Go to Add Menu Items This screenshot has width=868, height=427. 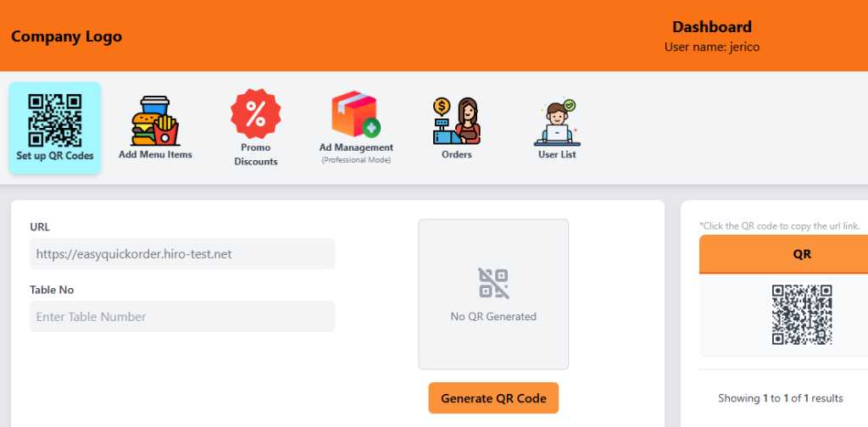[155, 128]
